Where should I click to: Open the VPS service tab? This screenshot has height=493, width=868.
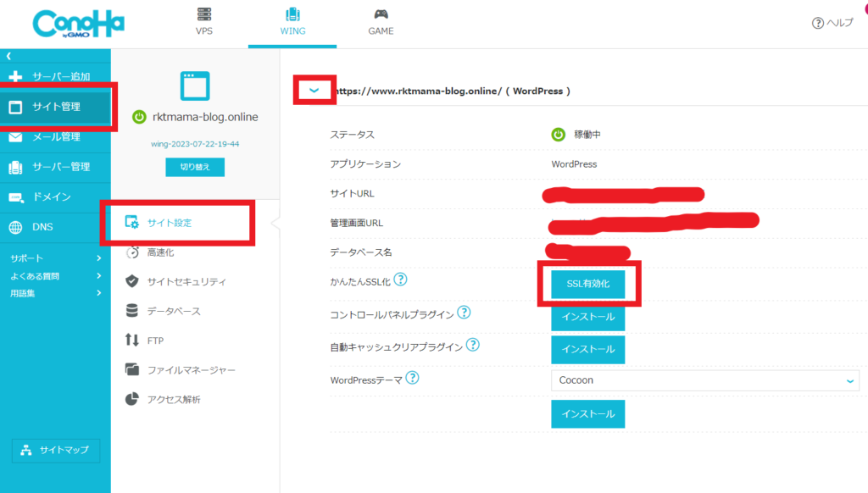[203, 22]
